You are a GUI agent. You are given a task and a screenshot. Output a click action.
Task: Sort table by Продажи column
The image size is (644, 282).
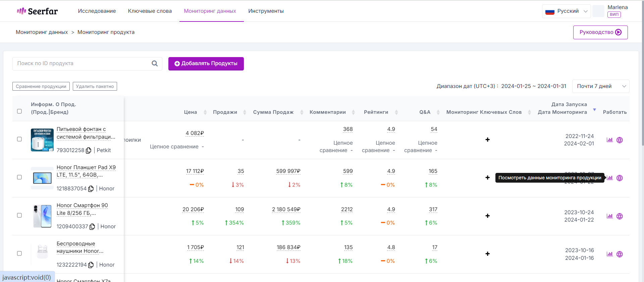(245, 112)
